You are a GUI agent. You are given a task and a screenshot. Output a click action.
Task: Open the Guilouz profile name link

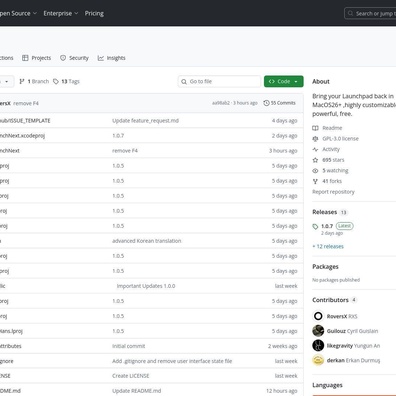[336, 331]
